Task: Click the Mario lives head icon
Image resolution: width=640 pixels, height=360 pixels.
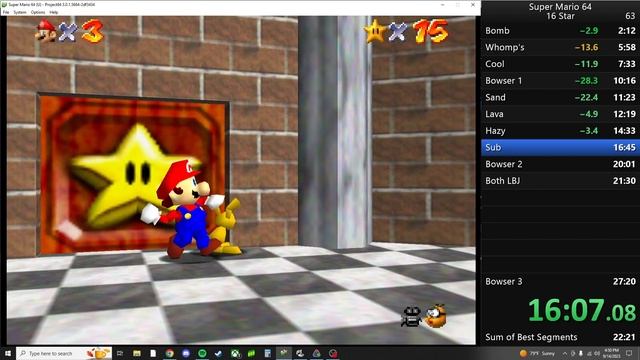Action: click(45, 31)
